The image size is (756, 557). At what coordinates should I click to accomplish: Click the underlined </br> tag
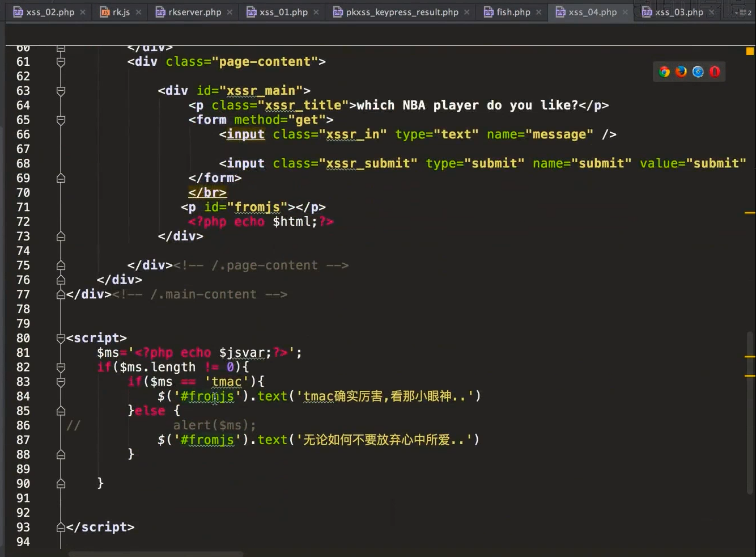[207, 193]
